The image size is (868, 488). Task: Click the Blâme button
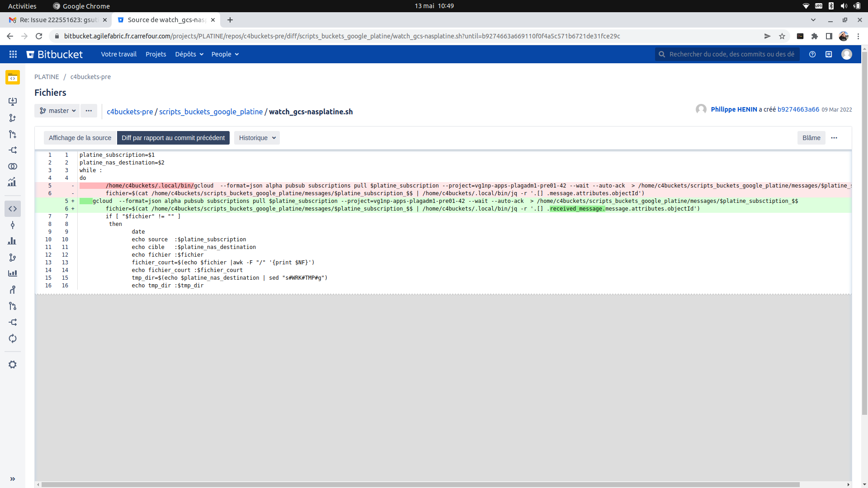(811, 138)
